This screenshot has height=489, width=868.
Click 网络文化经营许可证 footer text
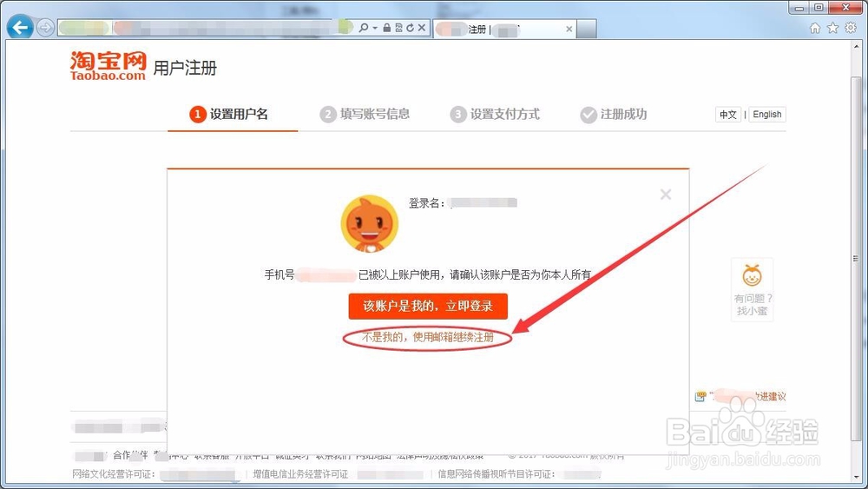coord(114,474)
